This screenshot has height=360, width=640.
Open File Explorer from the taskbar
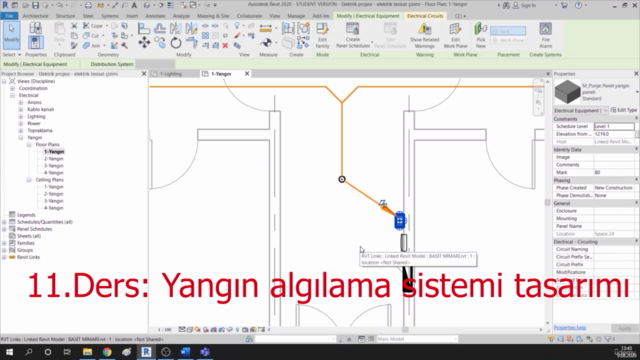[87, 352]
